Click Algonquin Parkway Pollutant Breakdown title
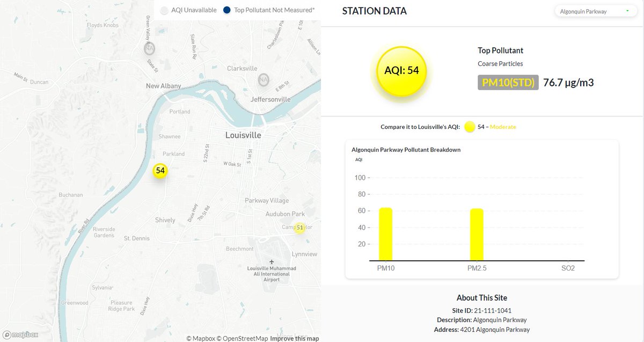This screenshot has height=342, width=644. (x=406, y=150)
